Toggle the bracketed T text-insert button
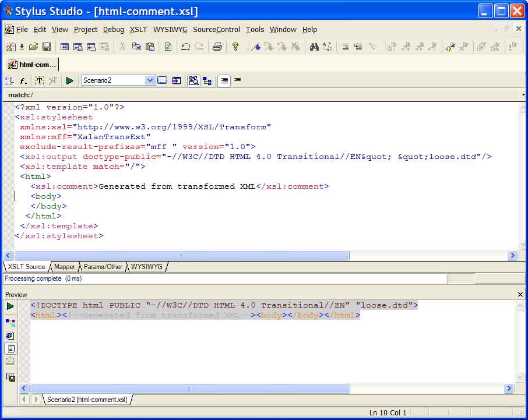Image resolution: width=528 pixels, height=420 pixels. point(40,80)
